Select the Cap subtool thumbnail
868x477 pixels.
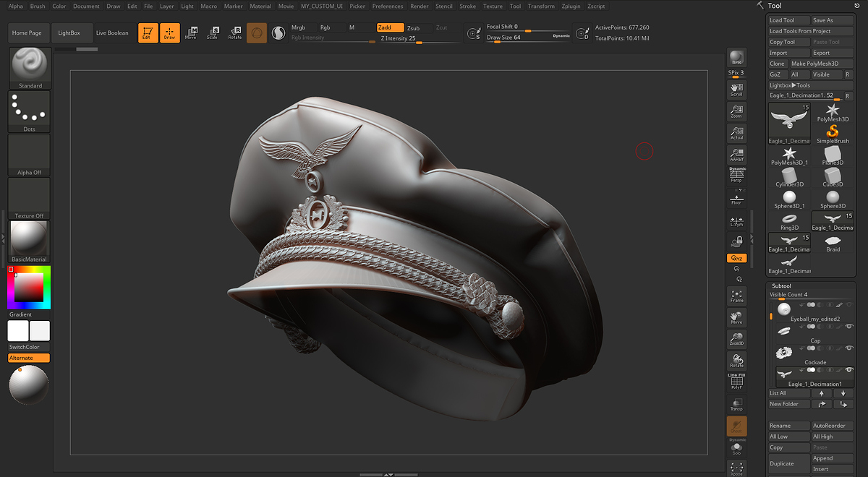pos(785,330)
